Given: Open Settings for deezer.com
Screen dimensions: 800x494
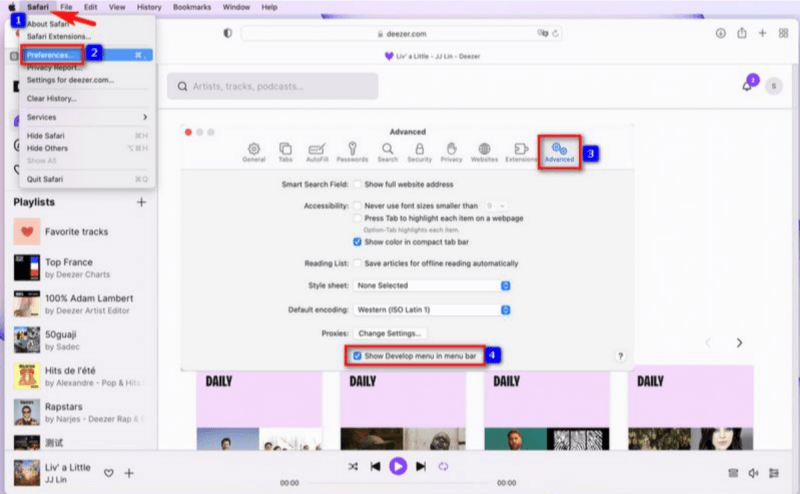Looking at the screenshot, I should pos(87,80).
